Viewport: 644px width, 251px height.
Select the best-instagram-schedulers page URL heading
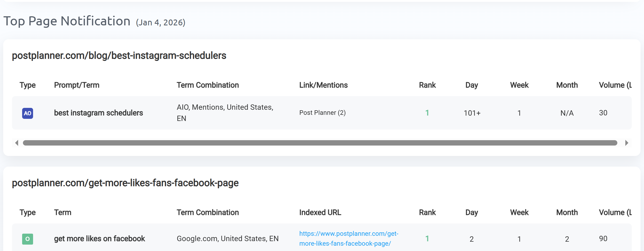119,56
